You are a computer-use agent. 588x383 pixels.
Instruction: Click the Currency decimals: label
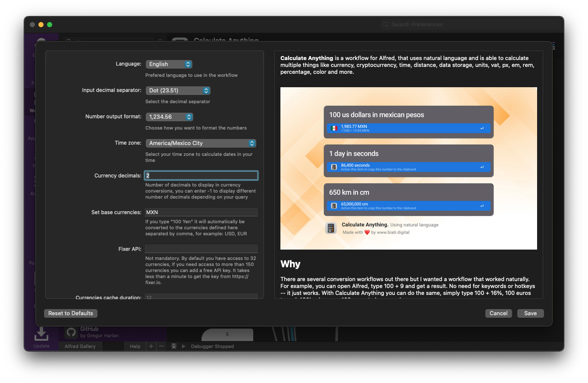tap(118, 176)
